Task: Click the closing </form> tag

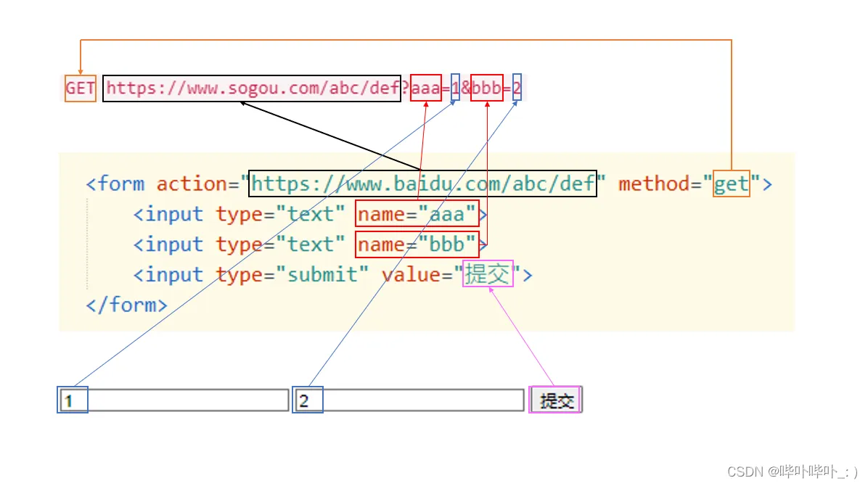Action: click(126, 305)
